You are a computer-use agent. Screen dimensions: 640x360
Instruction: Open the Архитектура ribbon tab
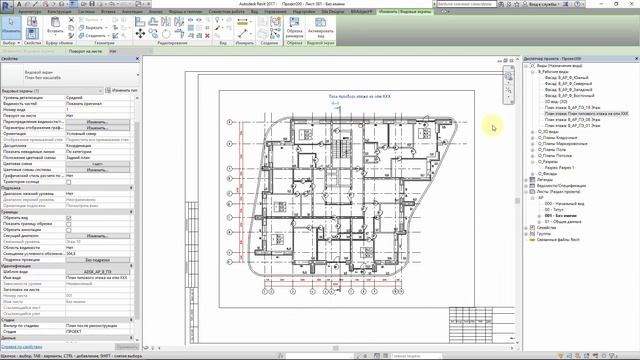pyautogui.click(x=29, y=12)
